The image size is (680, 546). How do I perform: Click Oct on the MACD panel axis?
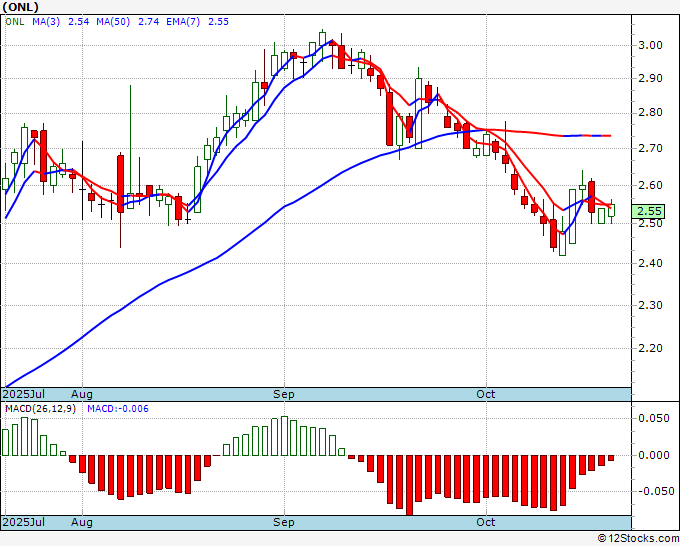pyautogui.click(x=485, y=522)
